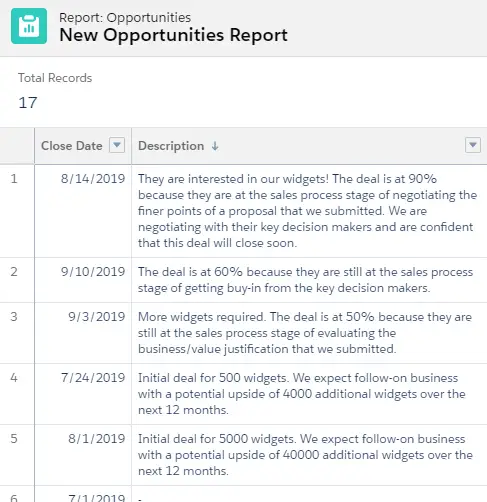Screen dimensions: 487x502
Task: Open the Description column dropdown arrow
Action: point(473,145)
